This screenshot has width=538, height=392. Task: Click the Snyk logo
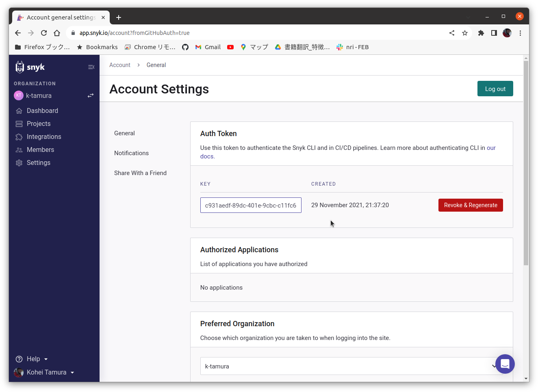pos(30,67)
